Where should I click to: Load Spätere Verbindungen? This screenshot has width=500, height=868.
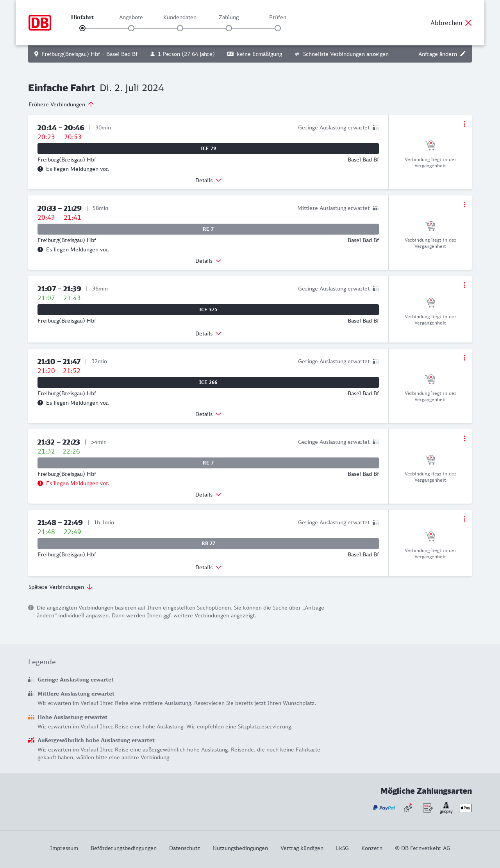coord(61,587)
